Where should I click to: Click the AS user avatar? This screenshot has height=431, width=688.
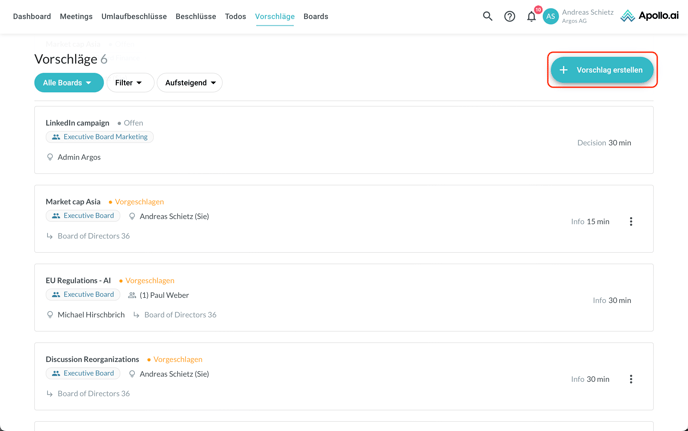pos(550,16)
